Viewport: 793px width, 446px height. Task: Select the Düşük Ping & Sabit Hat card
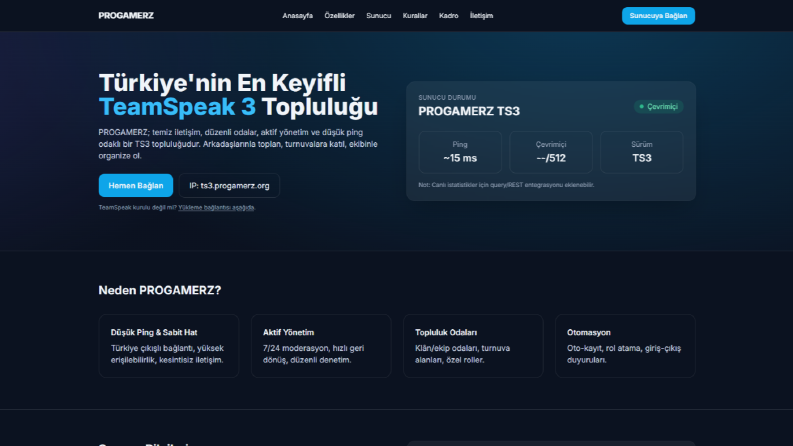coord(169,346)
